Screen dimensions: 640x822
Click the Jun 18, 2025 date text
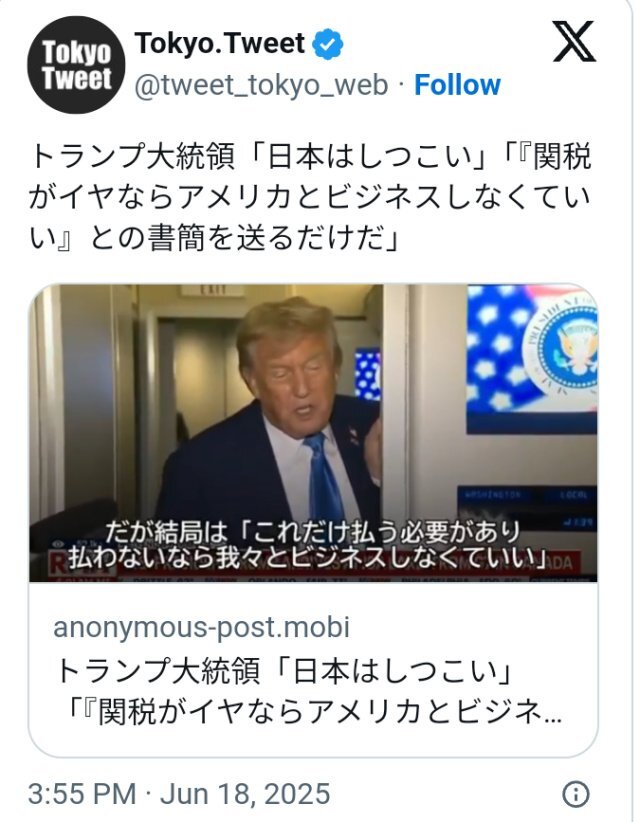click(245, 794)
